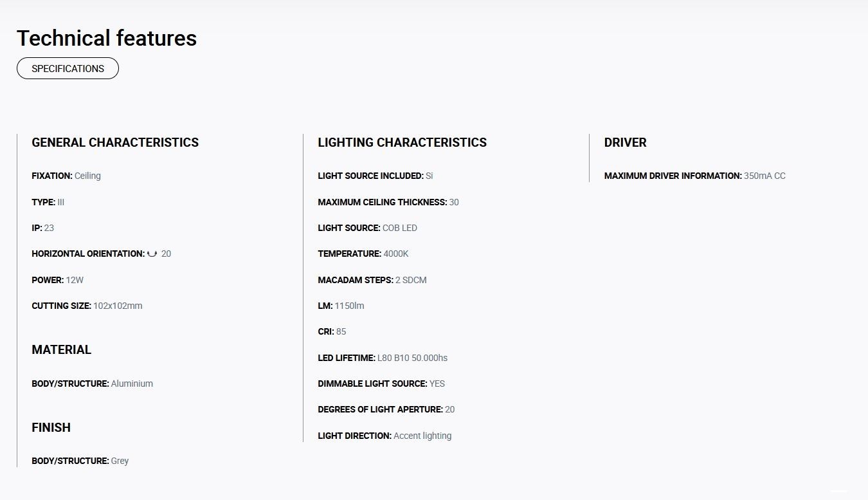Viewport: 868px width, 500px height.
Task: Click the DRIVER section heading
Action: (625, 142)
